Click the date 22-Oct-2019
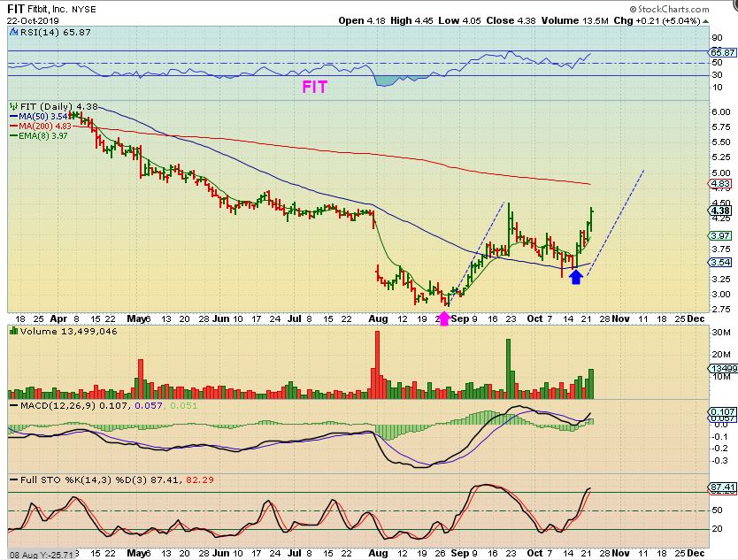Screen dimensions: 738x560 pyautogui.click(x=33, y=21)
